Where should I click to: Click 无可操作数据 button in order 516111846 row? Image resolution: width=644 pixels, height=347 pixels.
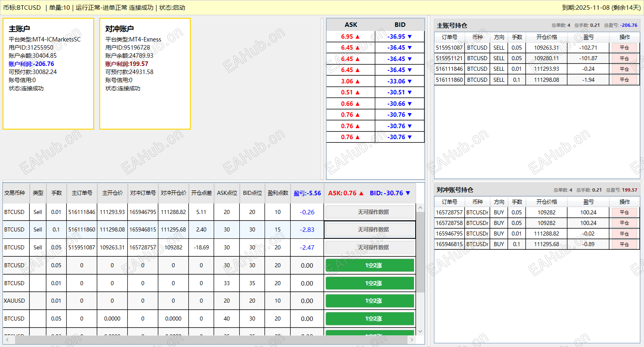370,212
